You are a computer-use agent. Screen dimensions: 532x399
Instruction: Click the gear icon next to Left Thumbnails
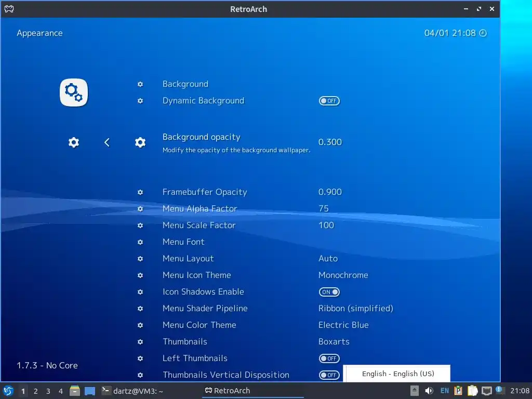coord(140,358)
